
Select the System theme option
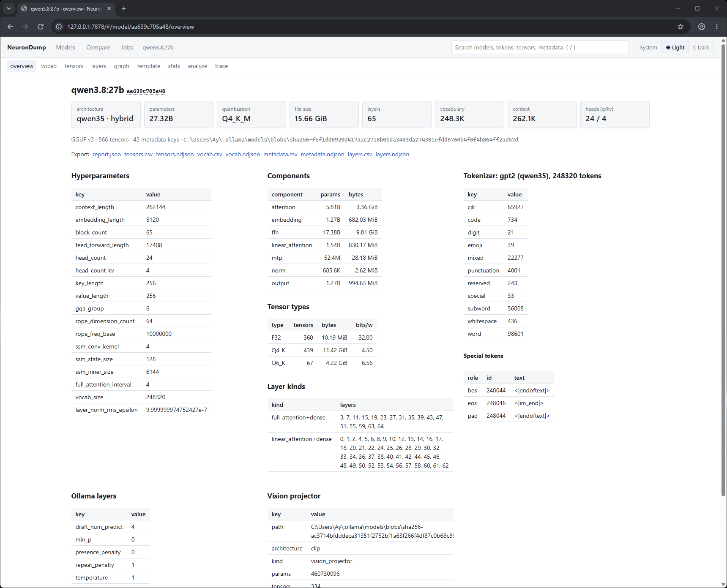[648, 47]
